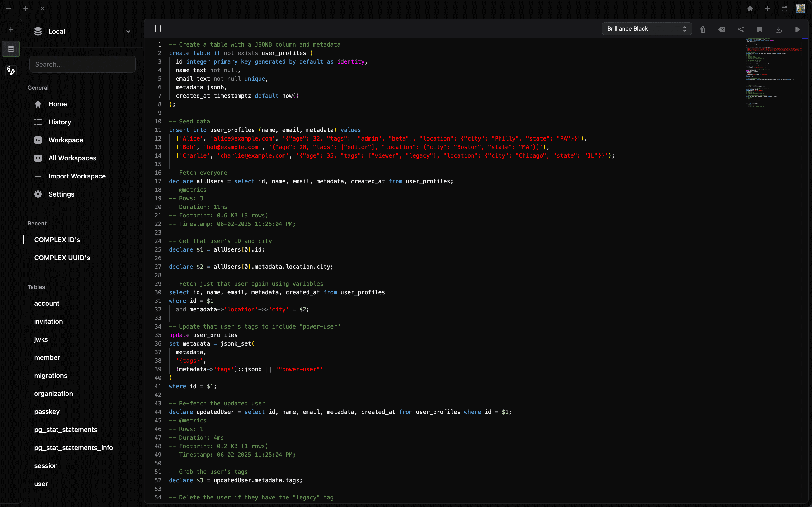
Task: Toggle the sidebar panel icon
Action: click(157, 28)
